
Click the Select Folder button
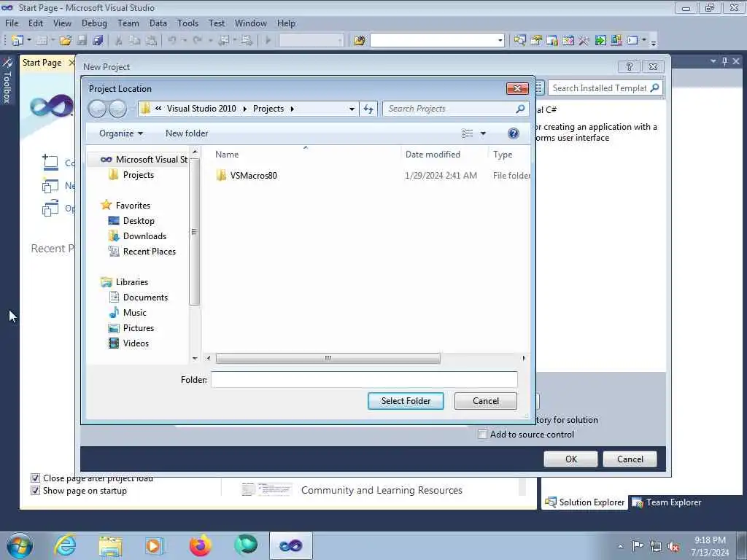(406, 401)
